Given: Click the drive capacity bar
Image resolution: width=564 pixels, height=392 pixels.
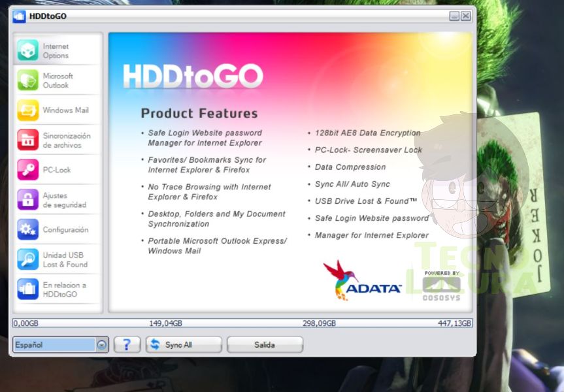Looking at the screenshot, I should click(242, 323).
